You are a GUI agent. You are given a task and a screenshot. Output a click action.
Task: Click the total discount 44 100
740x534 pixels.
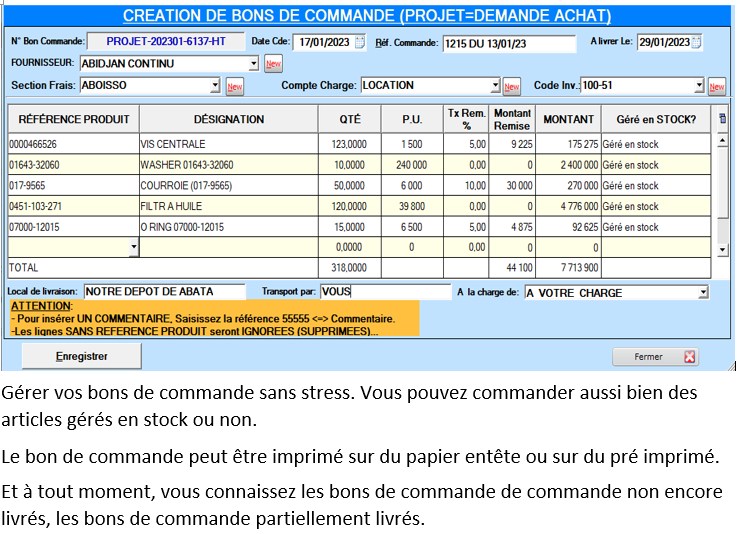[512, 267]
